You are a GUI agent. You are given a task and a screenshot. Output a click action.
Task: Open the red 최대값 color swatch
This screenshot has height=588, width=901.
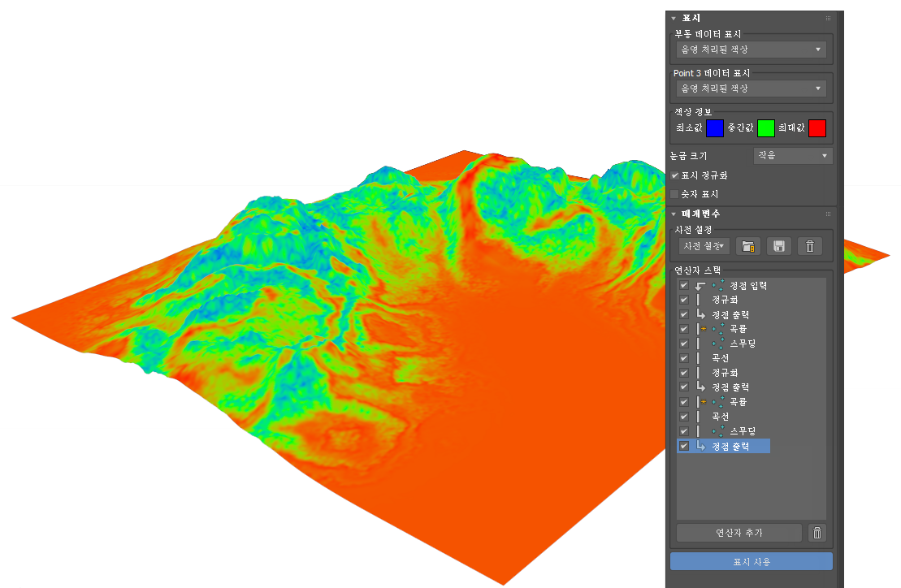point(817,128)
